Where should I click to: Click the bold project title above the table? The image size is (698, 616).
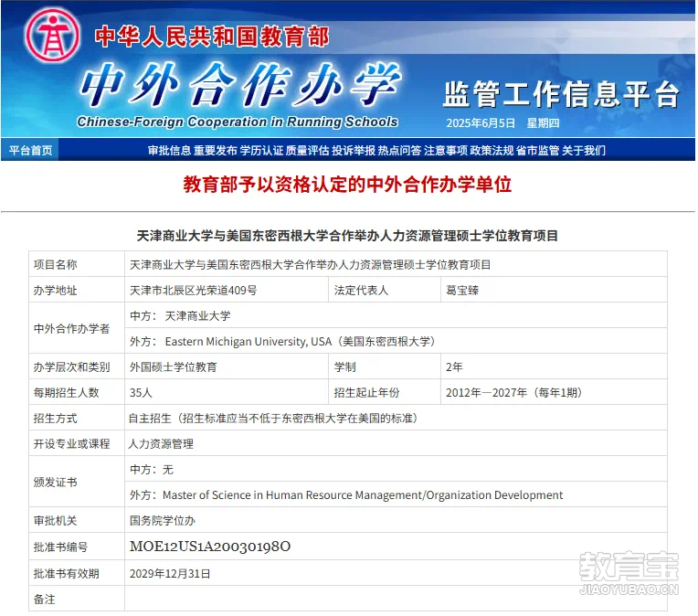coord(347,236)
